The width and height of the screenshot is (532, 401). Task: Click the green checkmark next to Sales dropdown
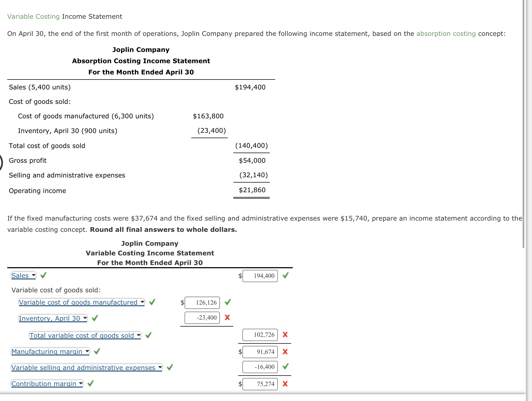[43, 275]
